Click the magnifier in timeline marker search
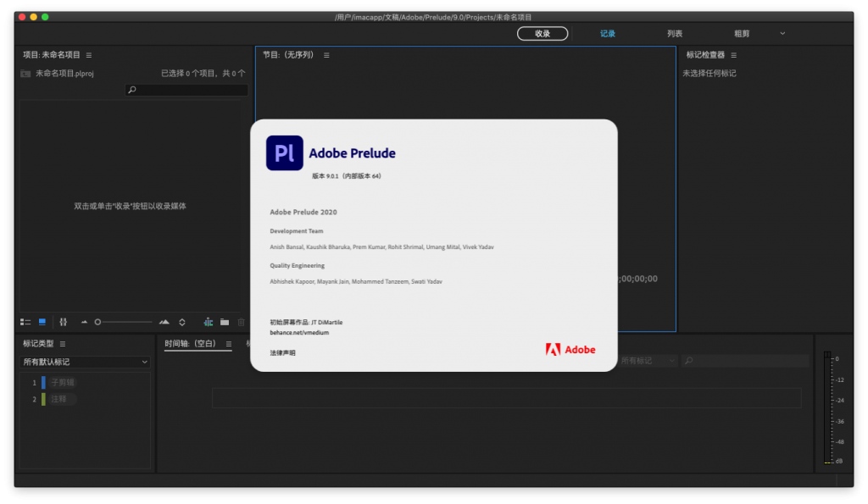This screenshot has width=868, height=504. tap(688, 361)
